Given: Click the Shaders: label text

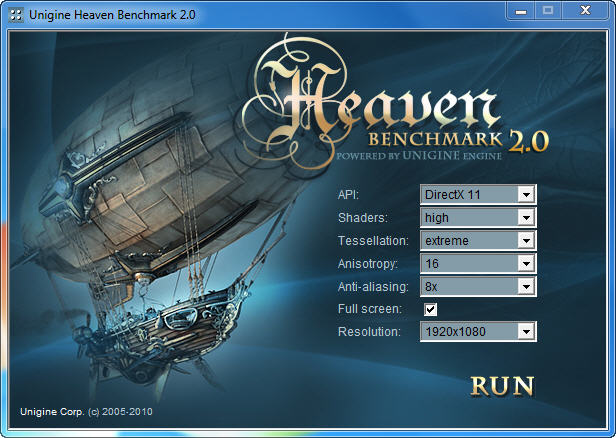Looking at the screenshot, I should point(363,218).
